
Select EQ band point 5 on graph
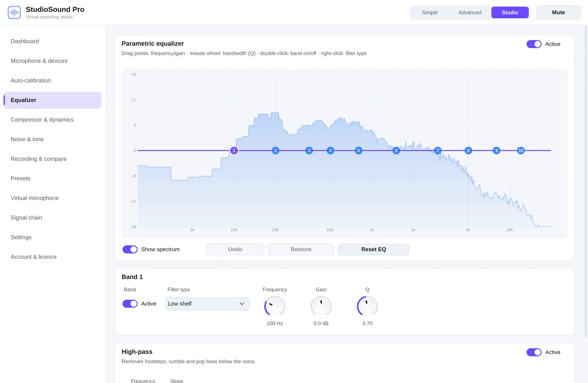359,151
